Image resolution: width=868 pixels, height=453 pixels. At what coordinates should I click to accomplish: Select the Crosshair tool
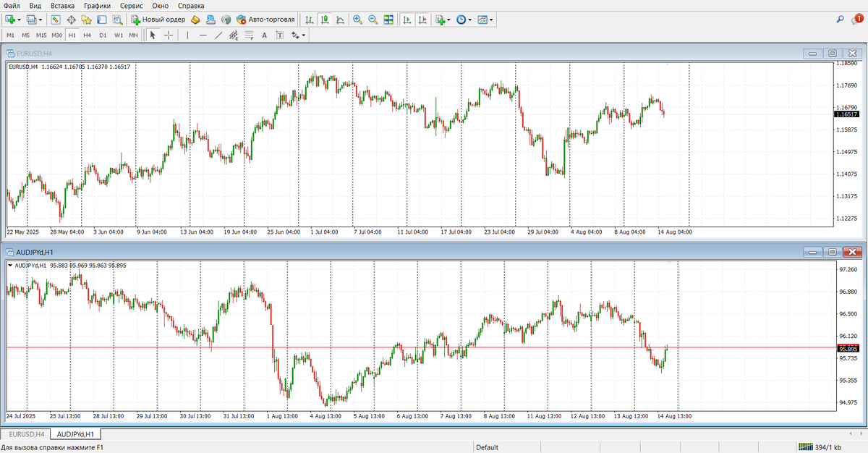click(x=168, y=35)
